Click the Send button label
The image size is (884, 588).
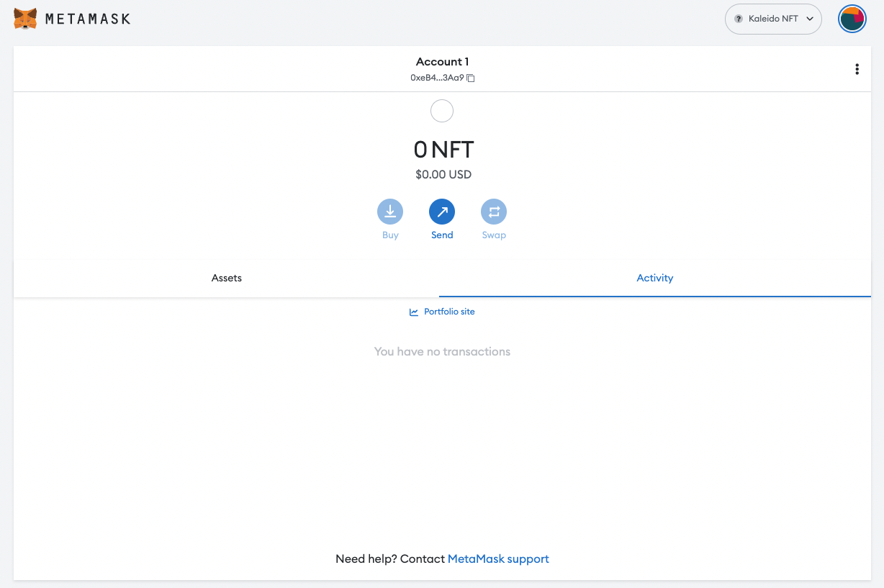[x=442, y=235]
